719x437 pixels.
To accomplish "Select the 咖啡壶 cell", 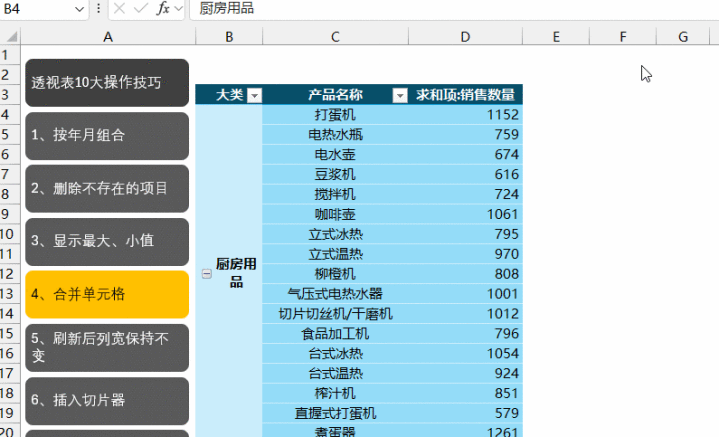I will point(335,214).
